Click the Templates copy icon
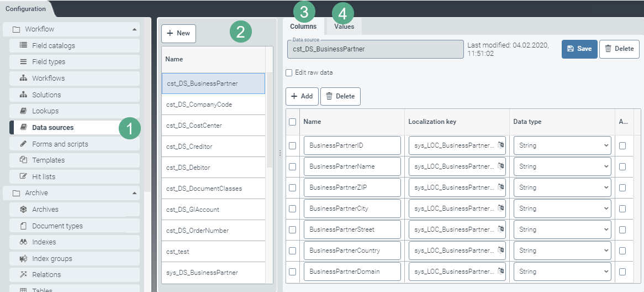 [x=23, y=160]
